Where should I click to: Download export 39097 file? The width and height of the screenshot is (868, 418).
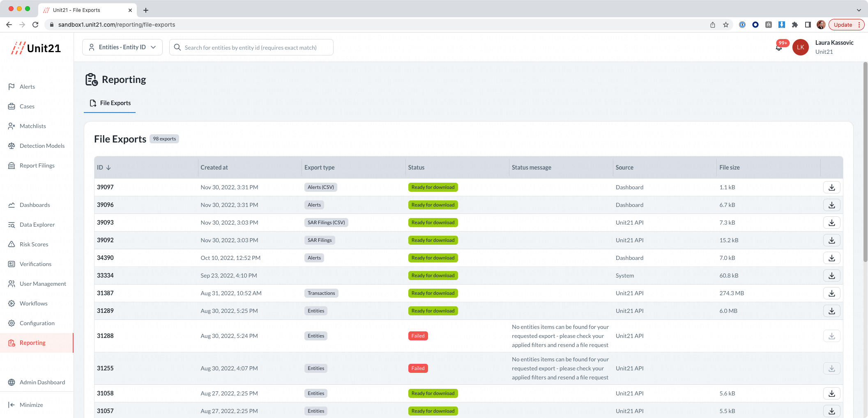(x=831, y=187)
